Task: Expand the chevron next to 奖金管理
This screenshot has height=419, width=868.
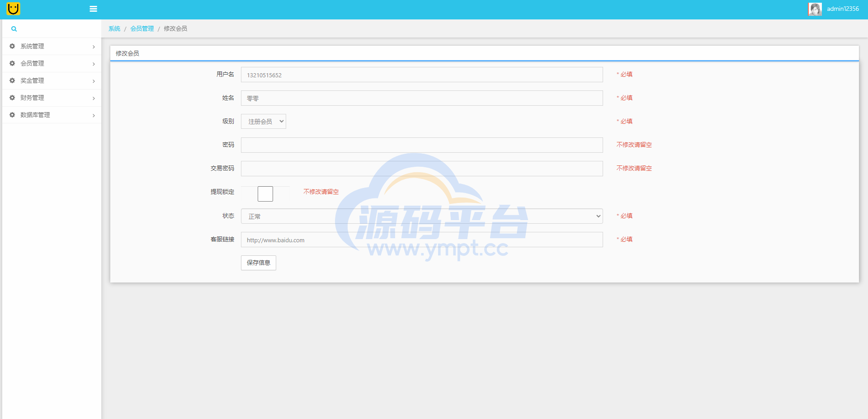Action: point(94,81)
